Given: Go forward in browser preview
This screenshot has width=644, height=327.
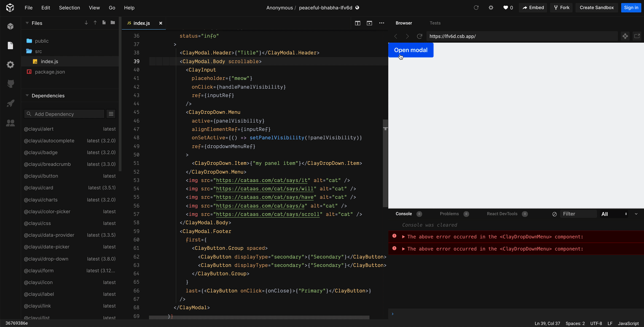Looking at the screenshot, I should pos(407,36).
